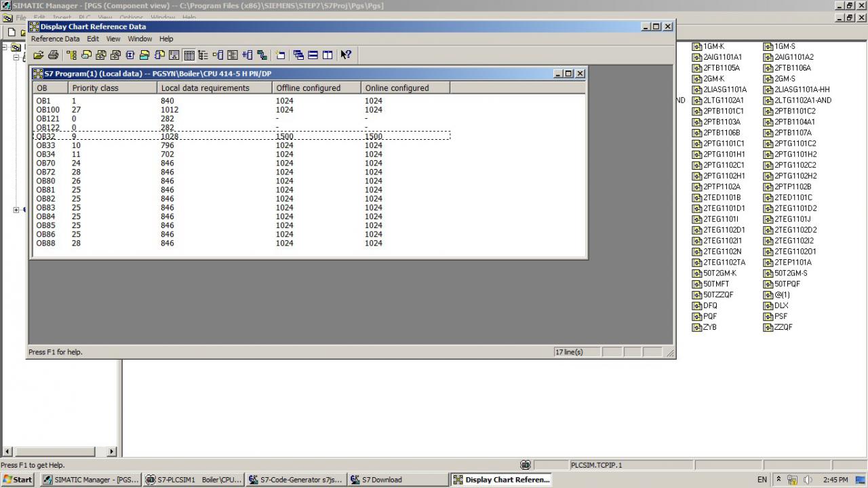
Task: Show hidden tray icons arrow
Action: (778, 479)
